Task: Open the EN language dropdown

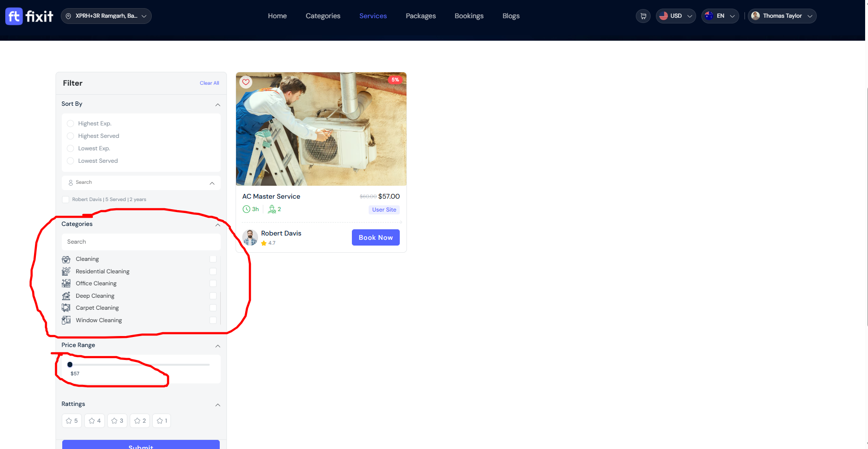Action: (x=720, y=16)
